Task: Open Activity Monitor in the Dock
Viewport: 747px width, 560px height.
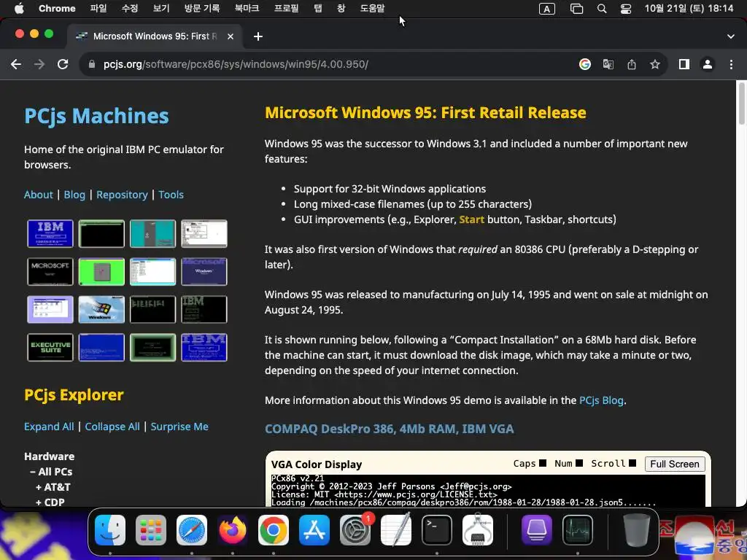Action: pos(578,530)
